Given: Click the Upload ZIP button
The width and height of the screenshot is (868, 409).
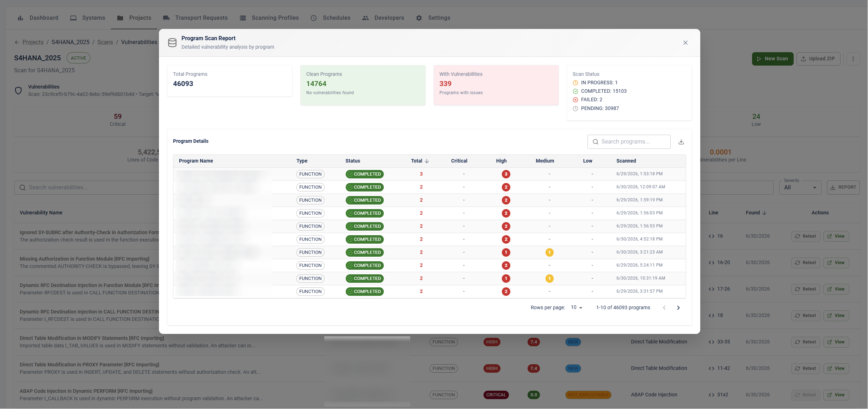Looking at the screenshot, I should click(x=818, y=59).
